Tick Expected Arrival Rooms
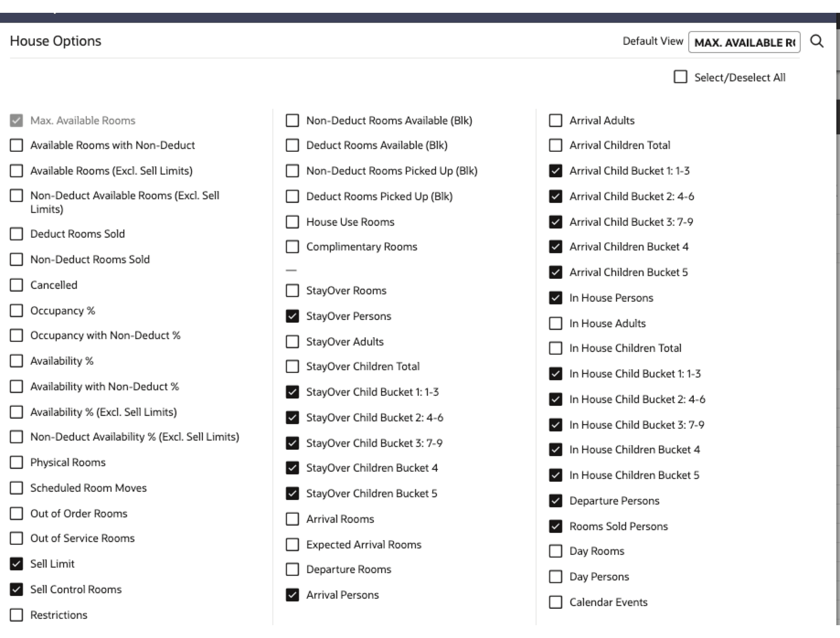Image resolution: width=840 pixels, height=638 pixels. pos(292,545)
